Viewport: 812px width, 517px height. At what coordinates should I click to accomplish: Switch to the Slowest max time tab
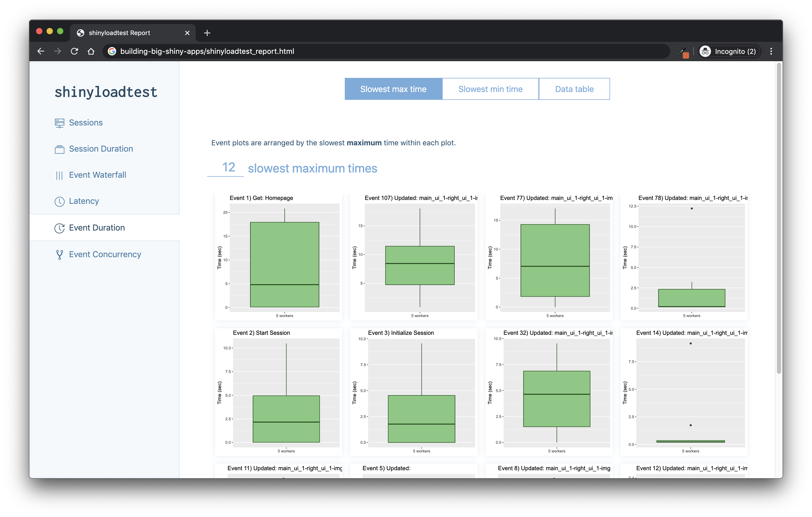pyautogui.click(x=393, y=89)
